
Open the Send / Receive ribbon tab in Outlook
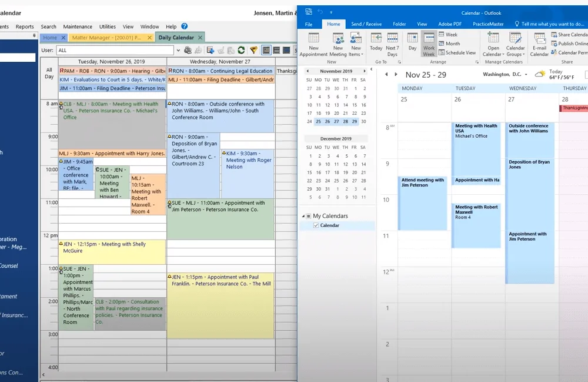click(366, 24)
